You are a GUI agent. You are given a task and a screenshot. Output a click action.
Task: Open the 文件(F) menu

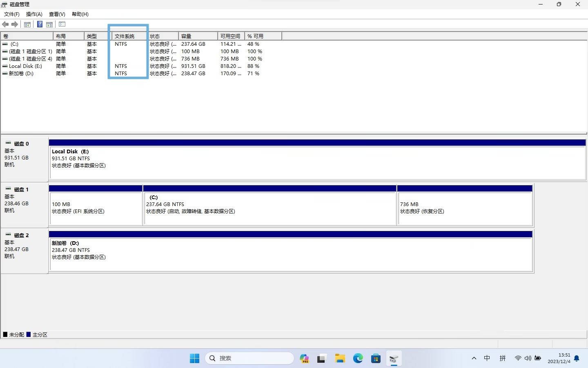click(x=12, y=14)
